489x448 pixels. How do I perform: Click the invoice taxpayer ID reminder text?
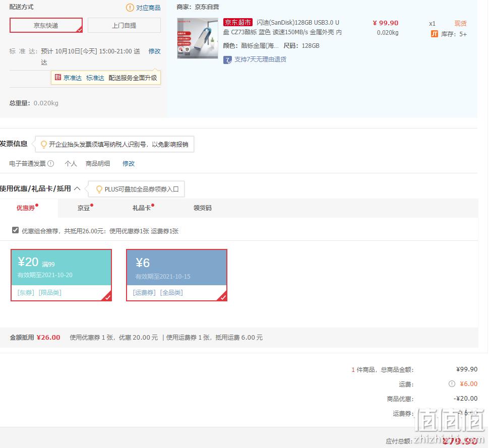pos(118,144)
